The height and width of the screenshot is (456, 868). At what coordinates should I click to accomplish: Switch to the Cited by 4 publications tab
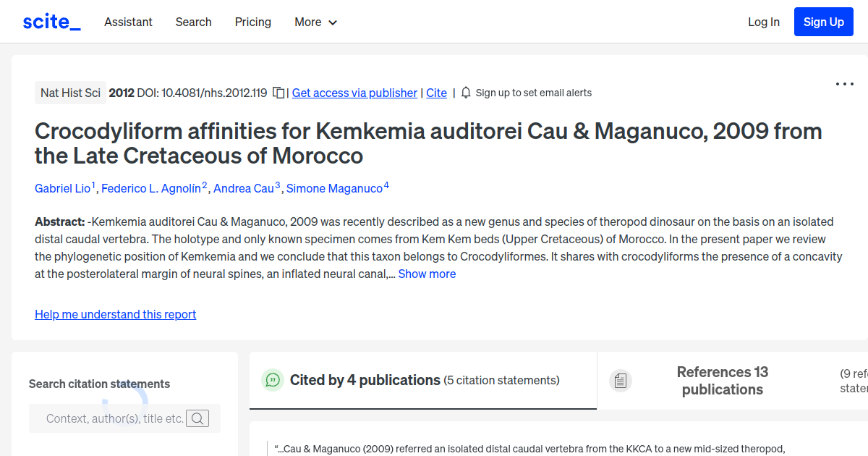[365, 380]
